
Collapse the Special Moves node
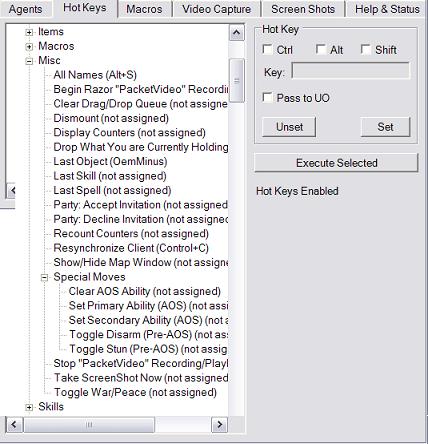click(44, 278)
